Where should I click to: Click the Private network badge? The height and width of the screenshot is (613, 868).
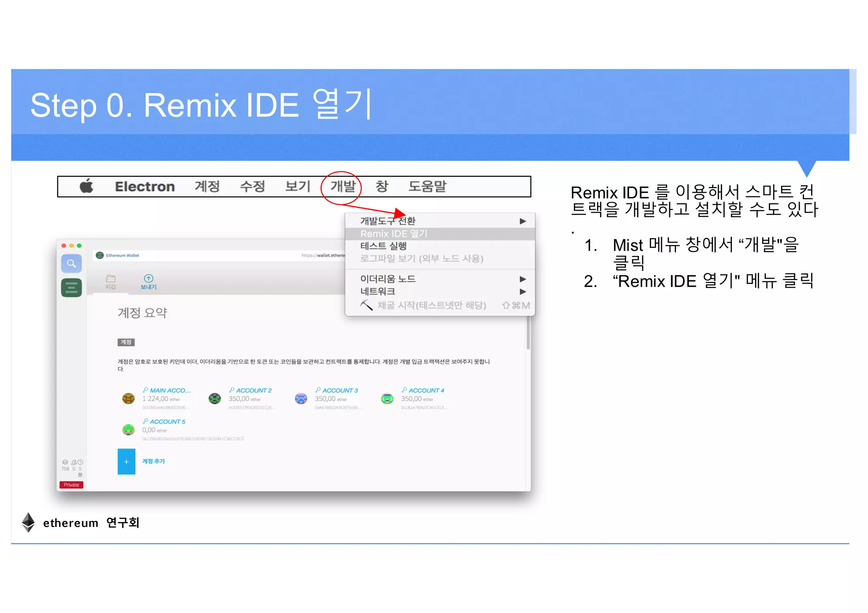pos(72,485)
